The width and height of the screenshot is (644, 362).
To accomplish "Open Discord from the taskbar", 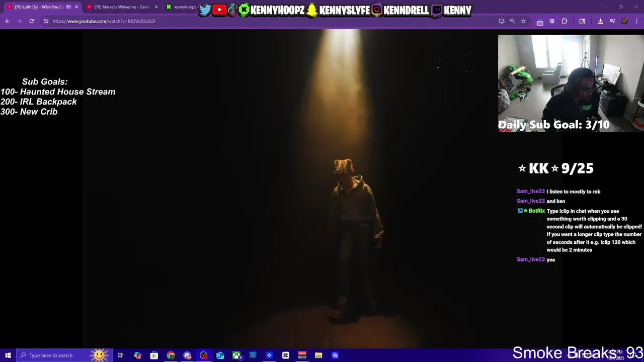I will [x=187, y=355].
